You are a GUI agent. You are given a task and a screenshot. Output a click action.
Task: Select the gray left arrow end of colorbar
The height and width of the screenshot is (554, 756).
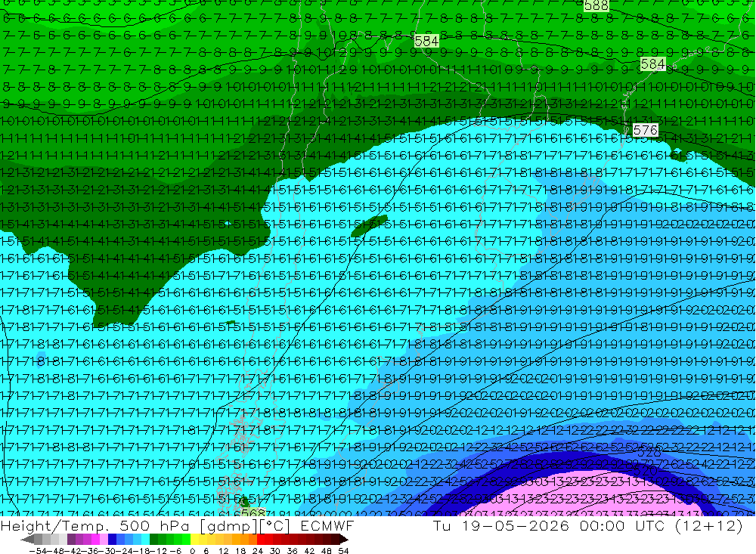[29, 540]
